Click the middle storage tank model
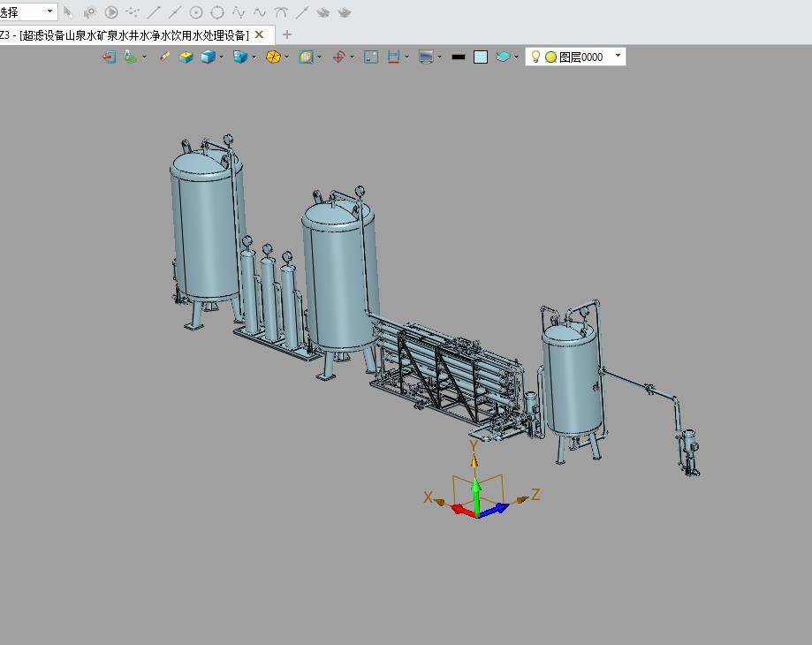This screenshot has width=812, height=645. point(341,279)
